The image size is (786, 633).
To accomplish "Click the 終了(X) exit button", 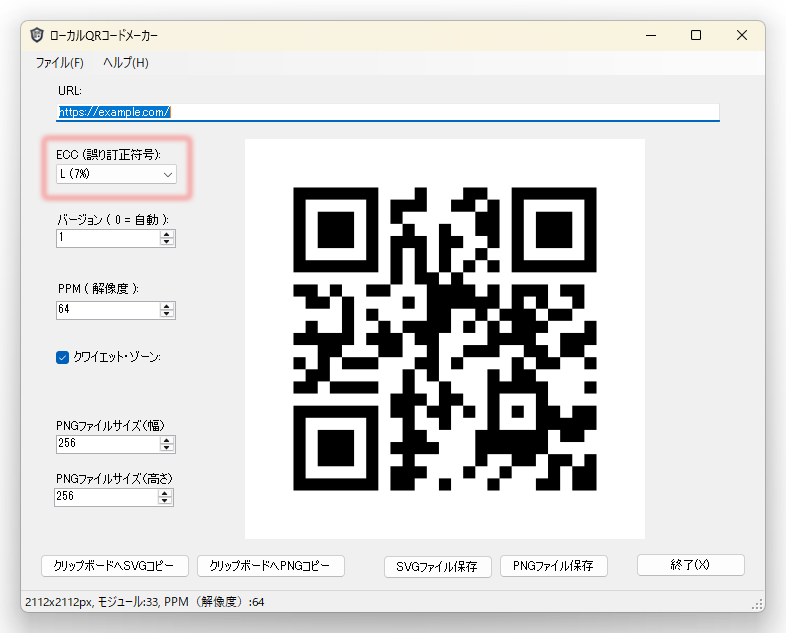I will point(690,565).
